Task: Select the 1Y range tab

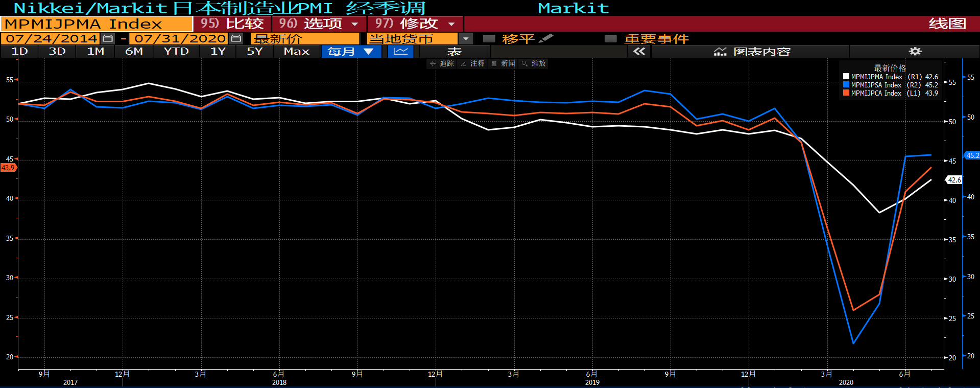Action: click(x=218, y=51)
